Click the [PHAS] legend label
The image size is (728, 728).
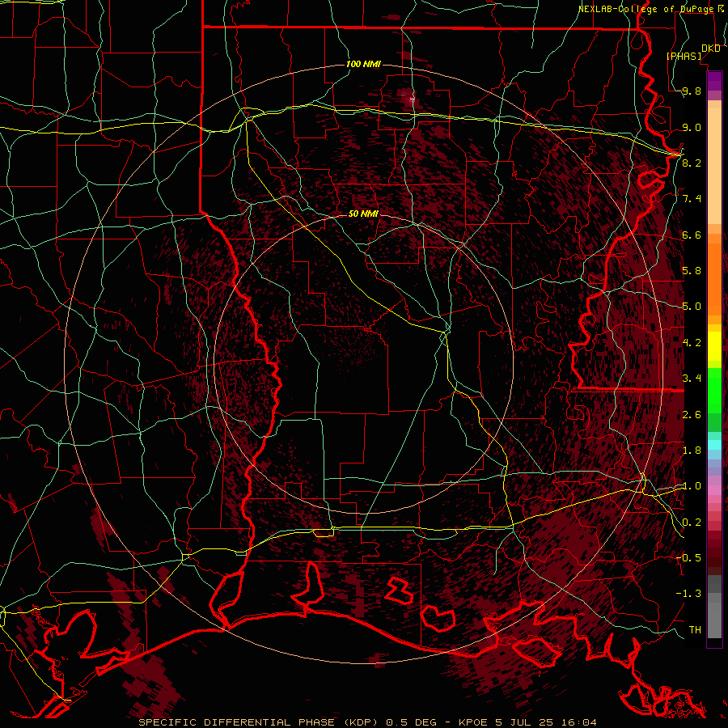tap(684, 56)
